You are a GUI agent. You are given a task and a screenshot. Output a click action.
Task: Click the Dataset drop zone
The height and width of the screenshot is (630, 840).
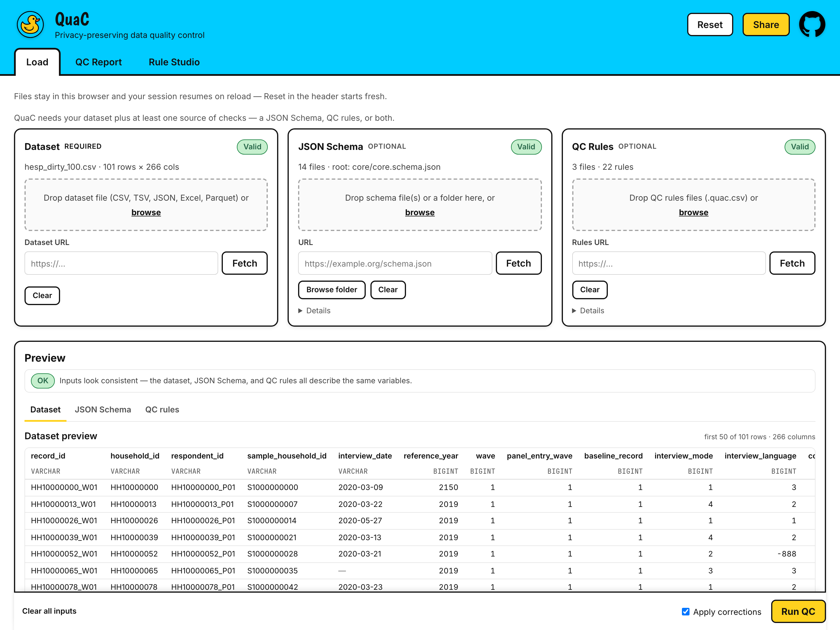146,205
